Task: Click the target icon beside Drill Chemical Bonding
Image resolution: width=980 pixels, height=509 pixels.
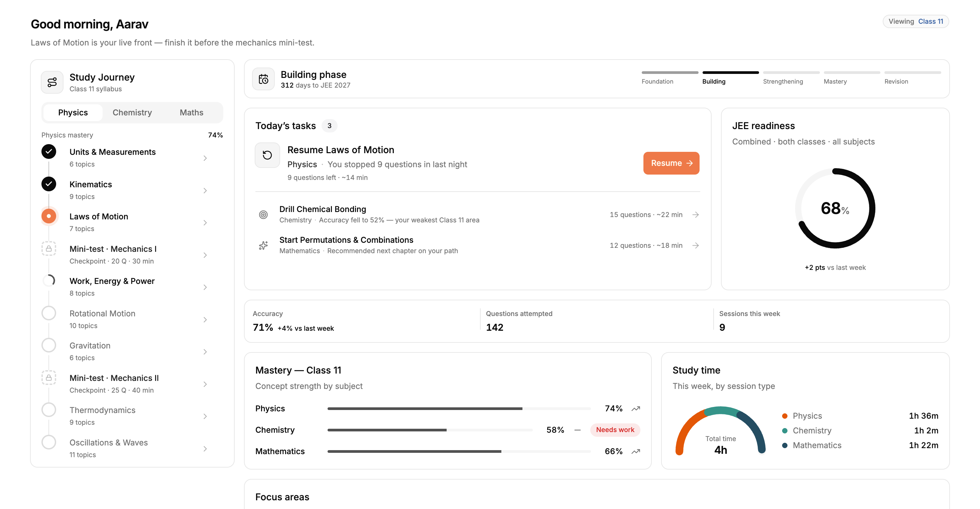Action: (263, 215)
